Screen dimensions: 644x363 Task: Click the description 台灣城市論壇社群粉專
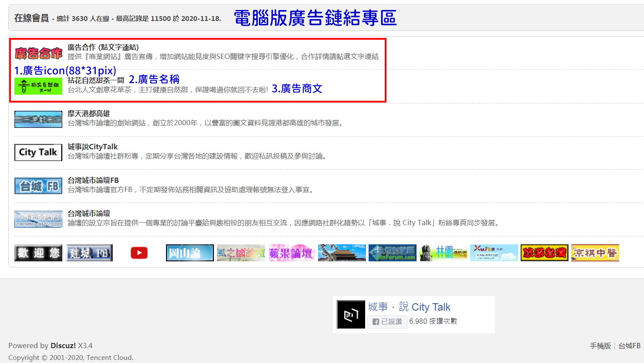click(198, 156)
